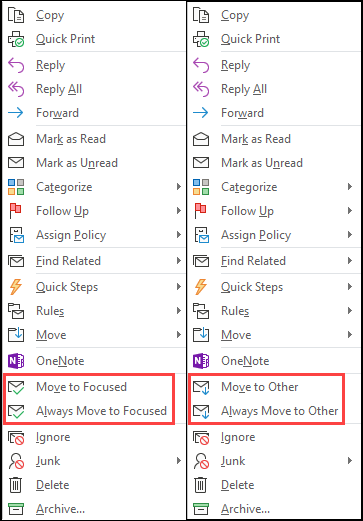The width and height of the screenshot is (363, 521).
Task: Expand the Rules submenu arrow in left menu
Action: [179, 311]
